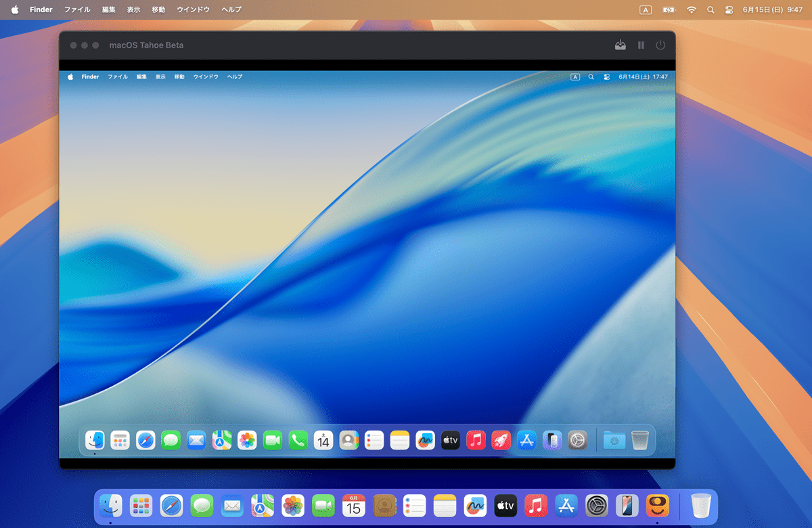Click the input source A icon in guest menu bar
812x528 pixels.
coord(575,77)
